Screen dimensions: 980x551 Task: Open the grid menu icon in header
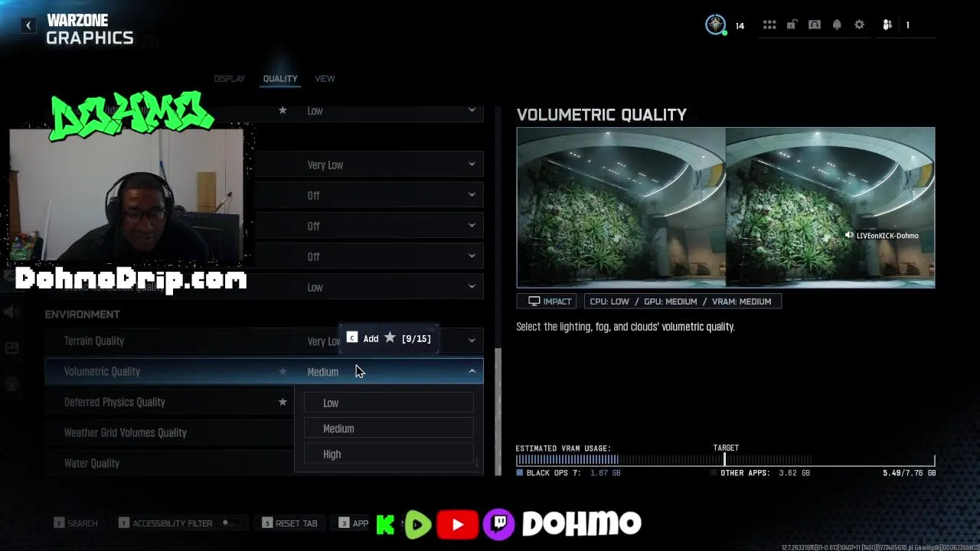[769, 24]
